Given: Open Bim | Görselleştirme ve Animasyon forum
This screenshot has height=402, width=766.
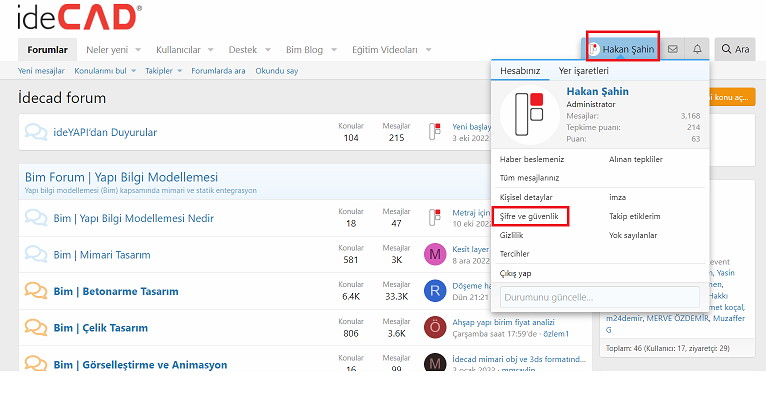Looking at the screenshot, I should tap(140, 365).
